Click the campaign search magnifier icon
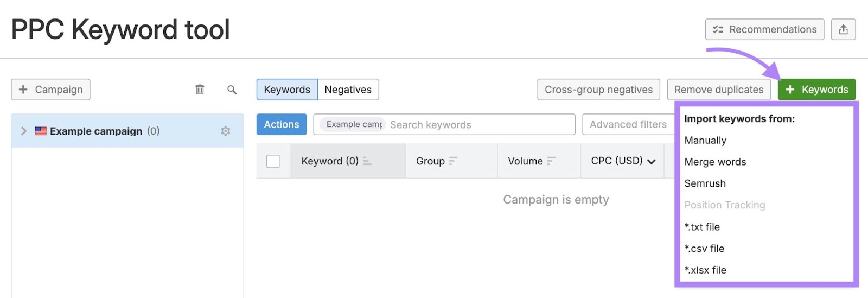The image size is (868, 298). pyautogui.click(x=232, y=90)
